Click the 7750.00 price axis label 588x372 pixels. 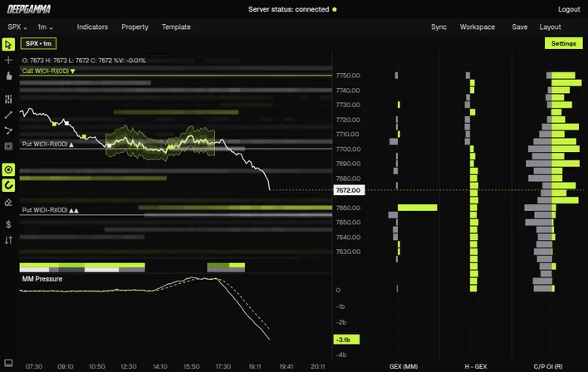click(x=348, y=76)
